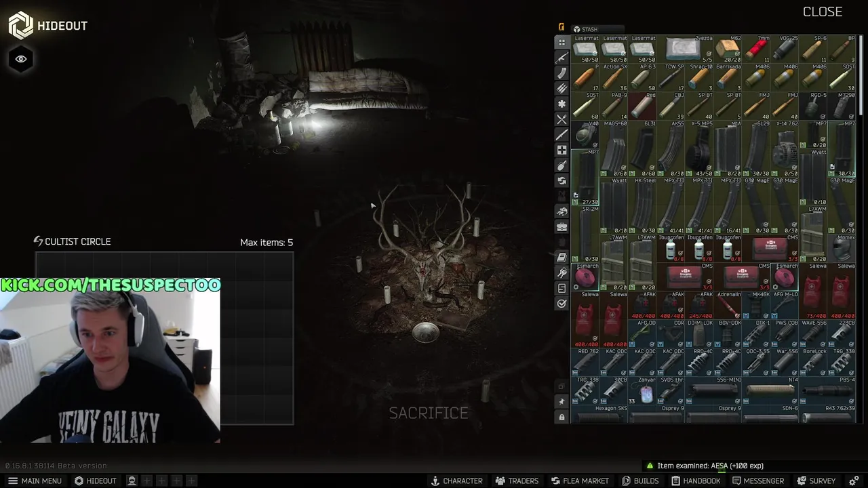Filter stash by info book icon
This screenshot has height=488, width=868.
coord(561,258)
